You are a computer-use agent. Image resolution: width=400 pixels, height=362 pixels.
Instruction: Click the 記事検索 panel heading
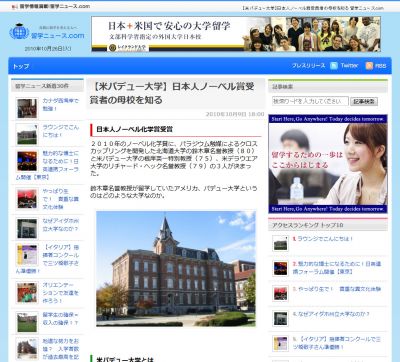[282, 86]
